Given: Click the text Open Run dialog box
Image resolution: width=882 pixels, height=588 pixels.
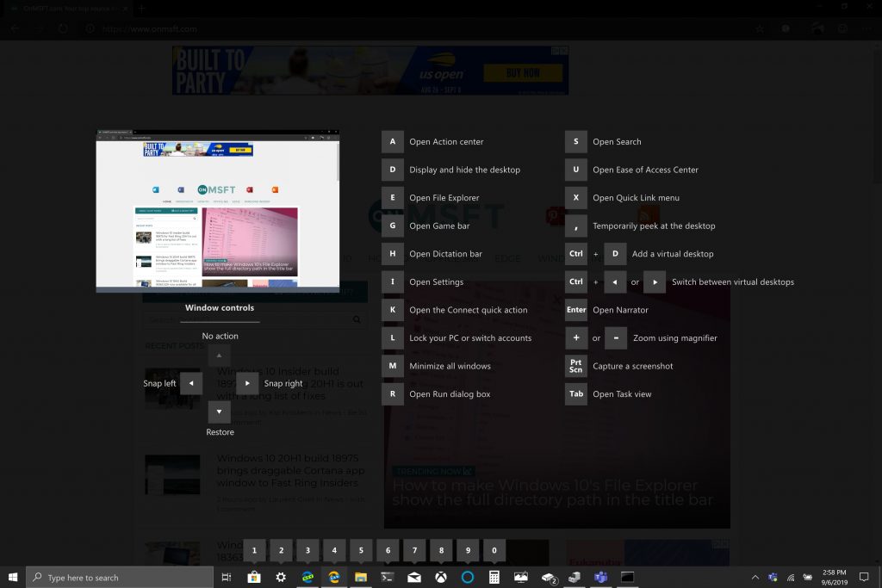Looking at the screenshot, I should 450,394.
